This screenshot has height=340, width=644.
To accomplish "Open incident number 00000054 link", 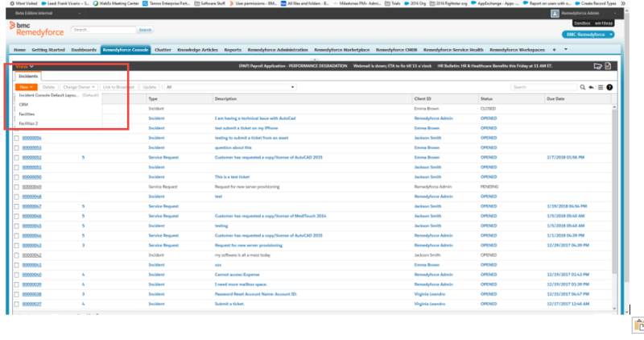I will pos(32,138).
